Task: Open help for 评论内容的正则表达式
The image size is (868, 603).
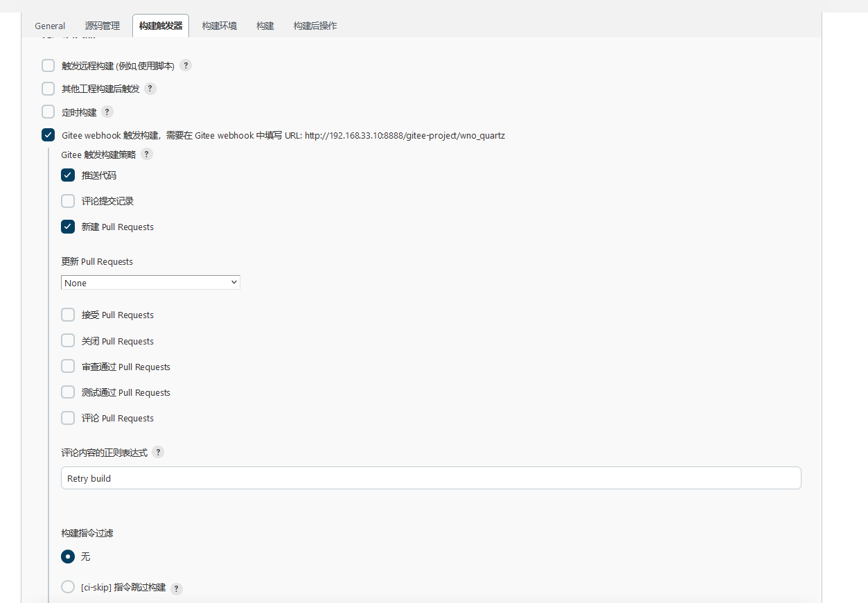Action: 158,453
